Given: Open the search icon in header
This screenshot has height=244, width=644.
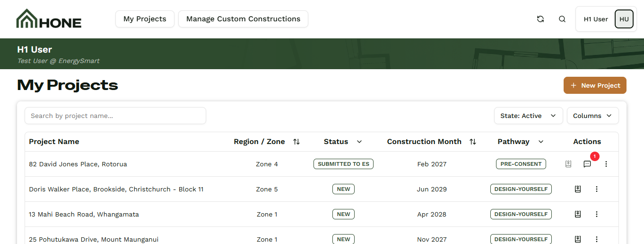Looking at the screenshot, I should [562, 19].
